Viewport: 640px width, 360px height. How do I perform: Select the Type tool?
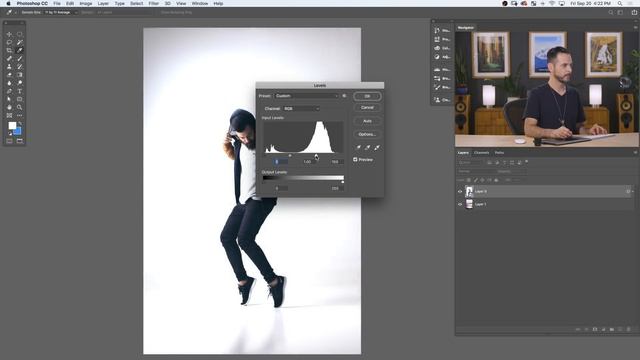coord(20,91)
